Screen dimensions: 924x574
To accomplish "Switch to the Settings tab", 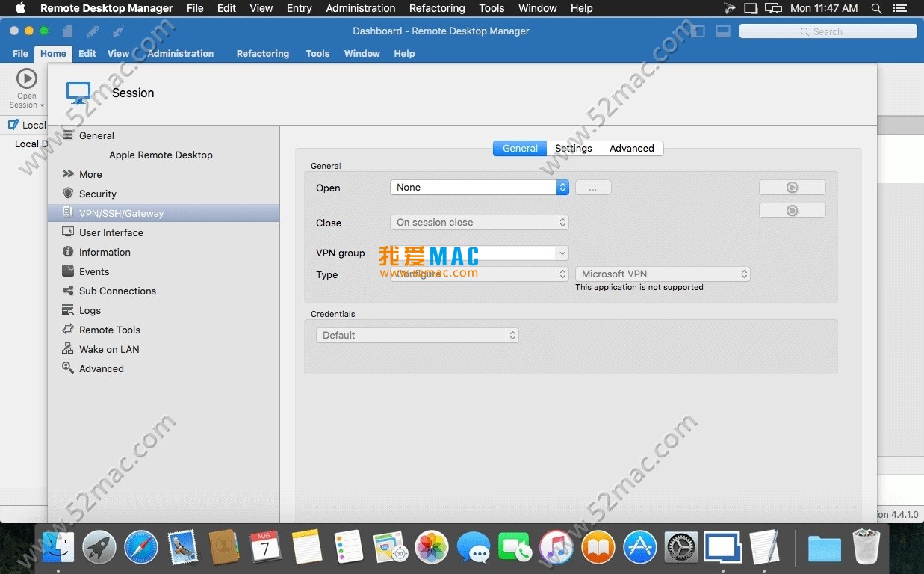I will tap(573, 148).
